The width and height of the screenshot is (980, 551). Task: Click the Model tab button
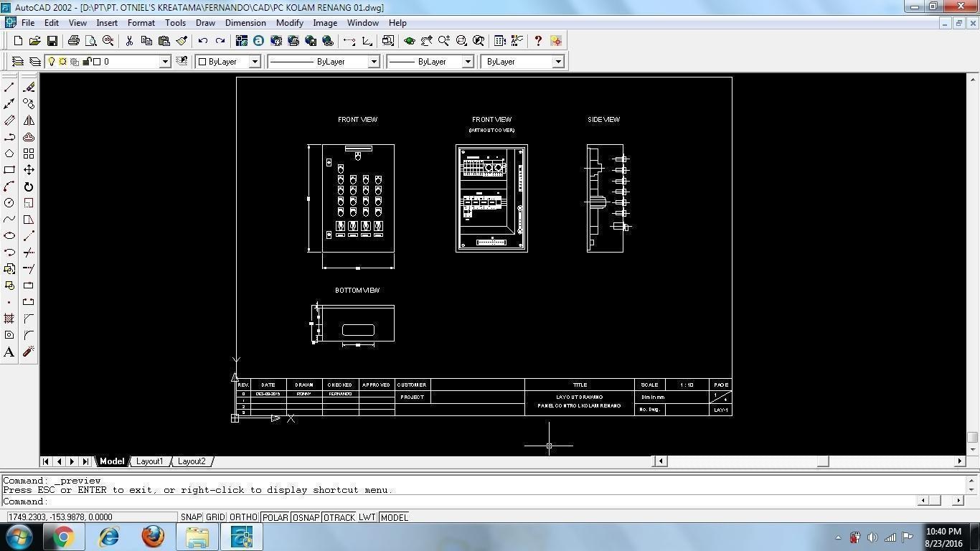111,461
